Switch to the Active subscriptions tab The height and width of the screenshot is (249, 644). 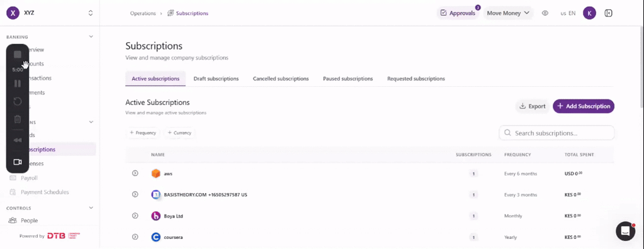click(155, 79)
